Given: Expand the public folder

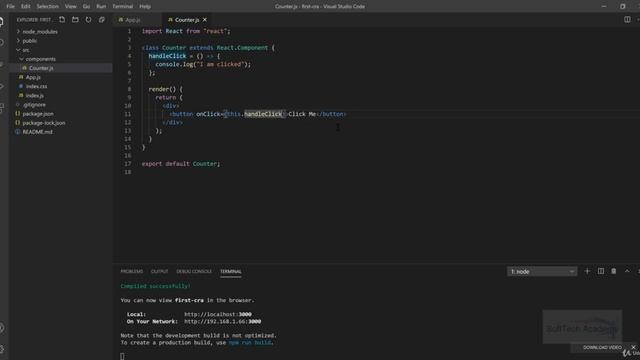Looking at the screenshot, I should click(x=18, y=41).
